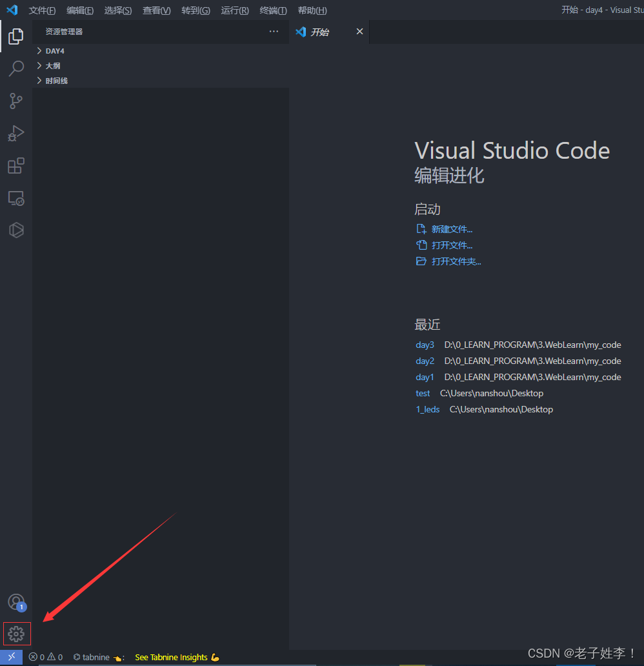Open recent folder test
This screenshot has width=644, height=666.
click(x=423, y=393)
